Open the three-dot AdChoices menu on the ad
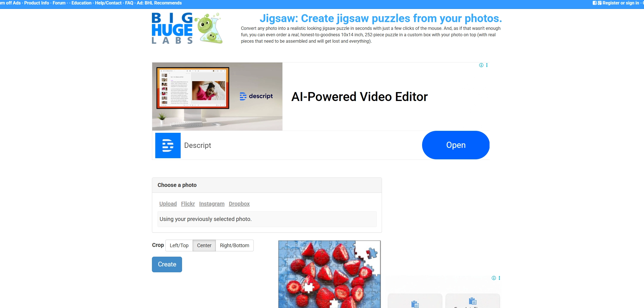 [x=487, y=65]
